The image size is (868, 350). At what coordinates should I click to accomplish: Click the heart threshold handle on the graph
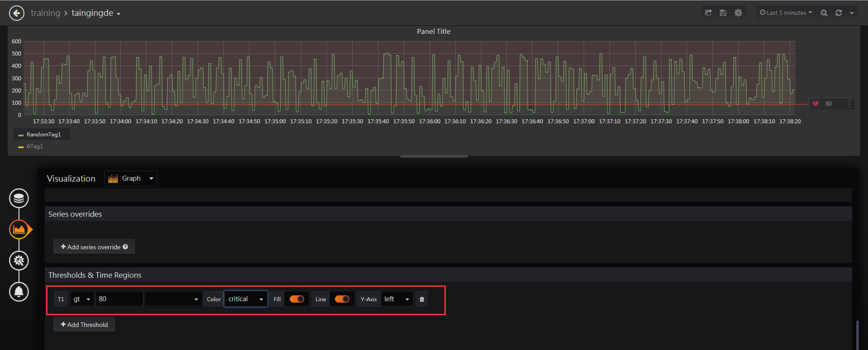coord(816,104)
